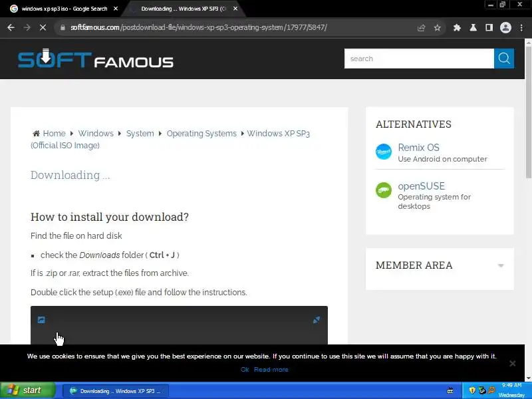Expand the Member Area panel
This screenshot has height=399, width=532.
point(501,265)
